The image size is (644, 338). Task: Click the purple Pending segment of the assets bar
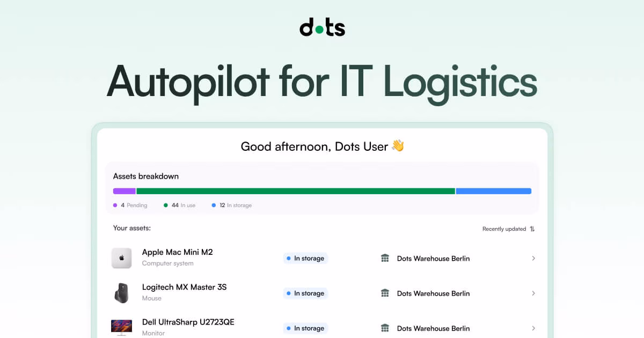click(x=124, y=191)
